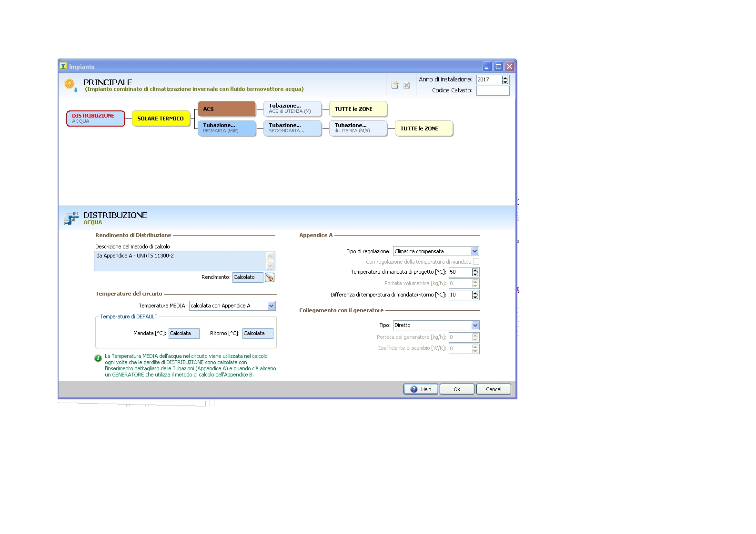756x534 pixels.
Task: Increase the Anno di installazione value
Action: 505,78
